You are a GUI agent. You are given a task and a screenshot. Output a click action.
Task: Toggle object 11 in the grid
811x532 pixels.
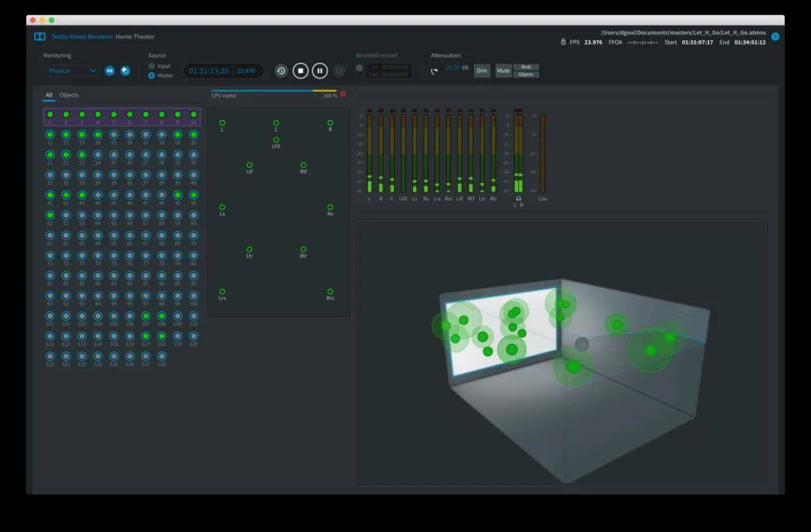[x=50, y=134]
